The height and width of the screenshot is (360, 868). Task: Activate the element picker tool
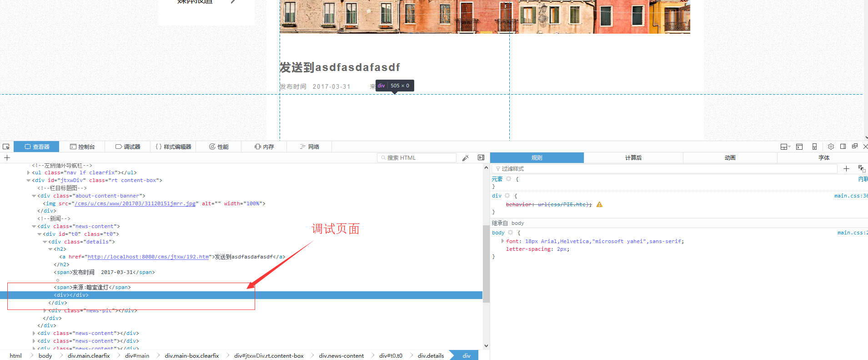pos(6,147)
